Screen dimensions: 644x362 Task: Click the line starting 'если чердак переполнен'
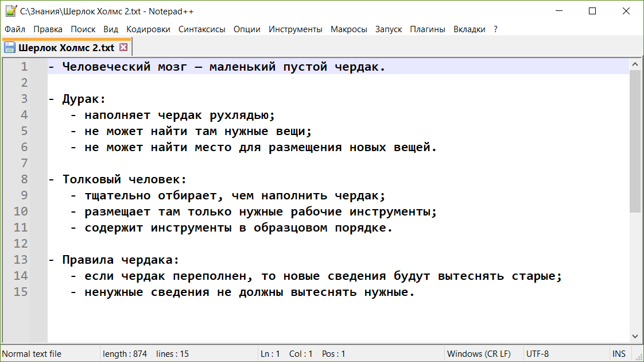pos(323,276)
